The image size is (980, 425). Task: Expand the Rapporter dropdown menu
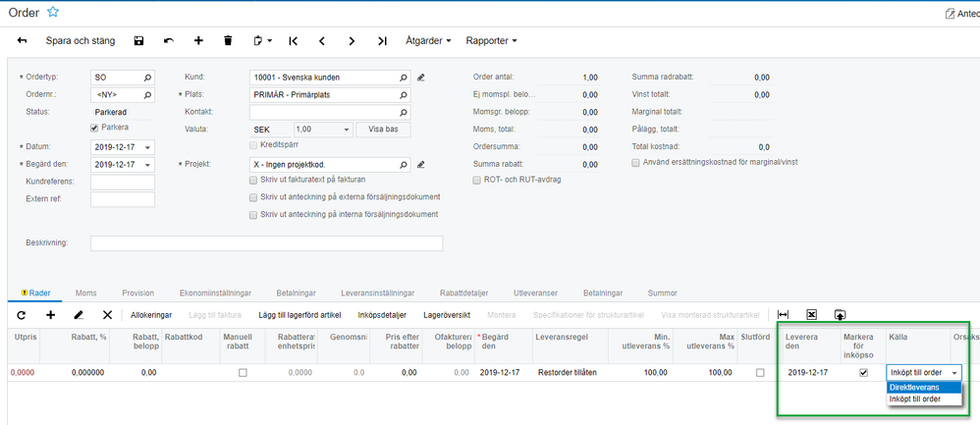491,41
